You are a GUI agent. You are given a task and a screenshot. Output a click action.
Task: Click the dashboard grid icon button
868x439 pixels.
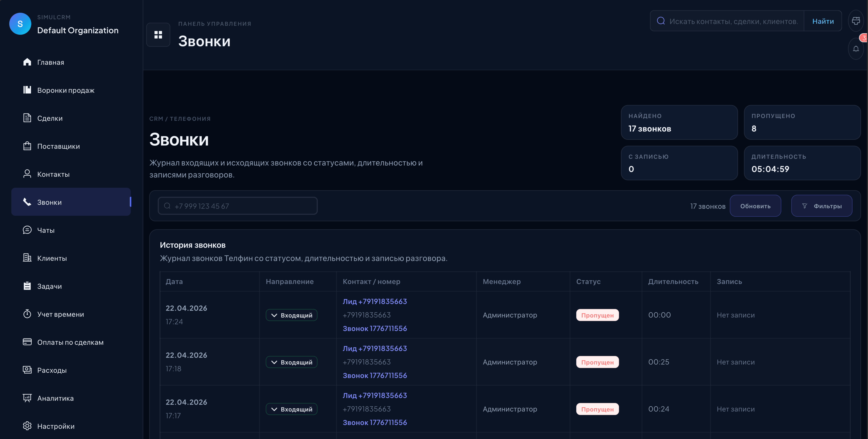click(158, 35)
